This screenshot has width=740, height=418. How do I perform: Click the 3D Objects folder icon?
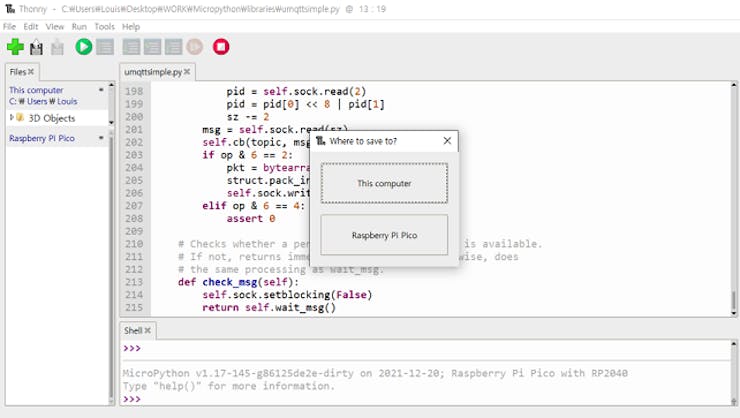pos(20,117)
